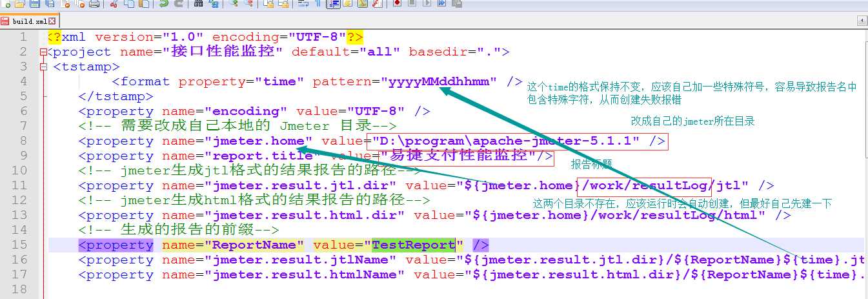Image resolution: width=868 pixels, height=299 pixels.
Task: Click the "ReportName" property name
Action: coord(254,245)
